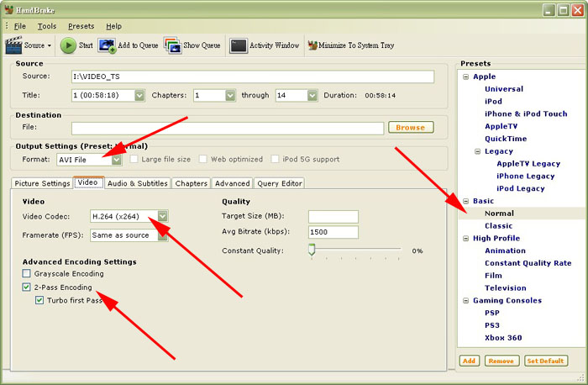This screenshot has width=588, height=385.
Task: Open the Show Queue icon
Action: (x=172, y=45)
